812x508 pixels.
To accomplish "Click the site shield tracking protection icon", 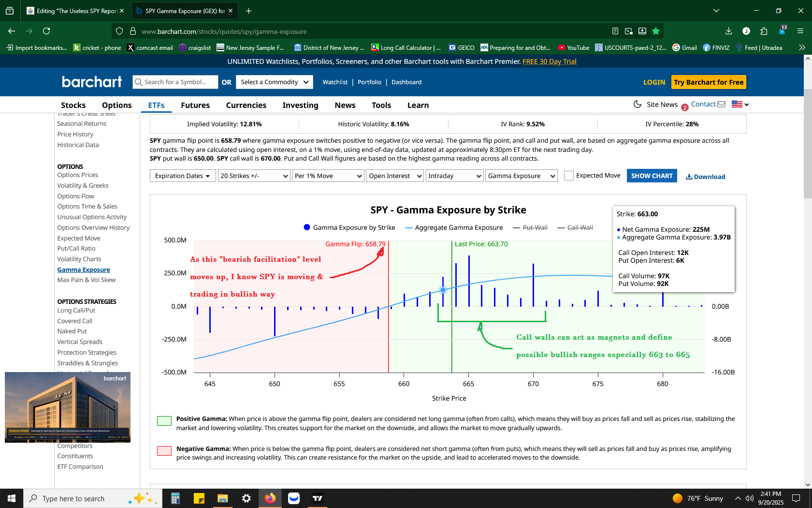I will click(119, 31).
